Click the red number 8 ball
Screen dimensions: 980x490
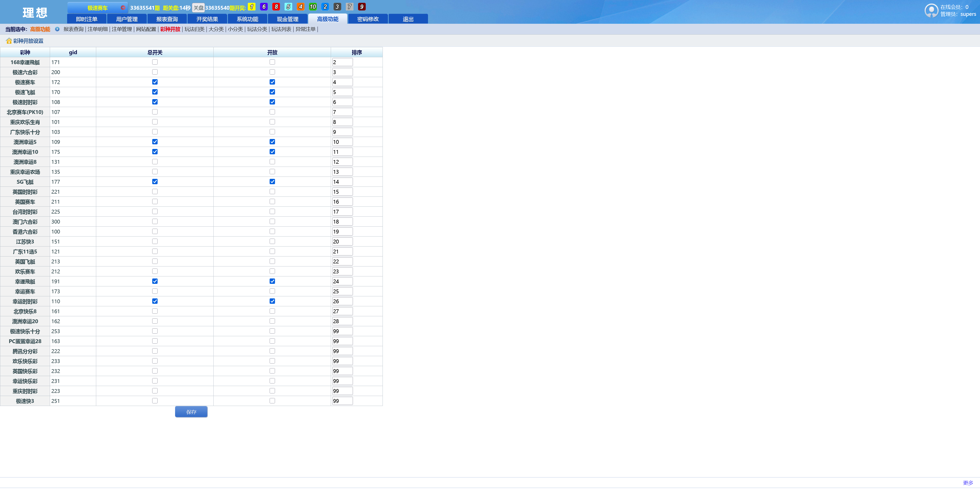coord(276,7)
